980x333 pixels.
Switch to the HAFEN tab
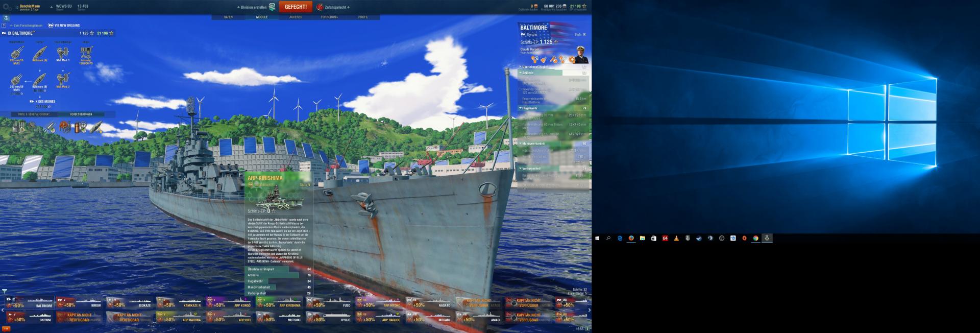228,17
